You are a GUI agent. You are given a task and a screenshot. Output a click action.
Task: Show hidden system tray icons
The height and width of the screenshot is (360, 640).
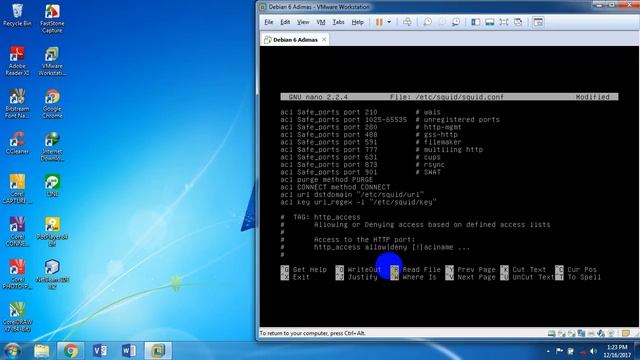(x=548, y=351)
